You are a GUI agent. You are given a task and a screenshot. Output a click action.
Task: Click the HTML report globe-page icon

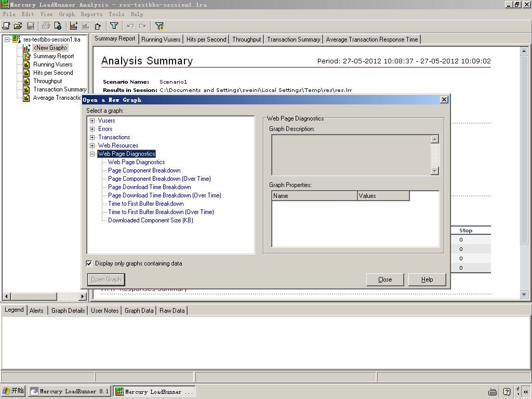[58, 26]
